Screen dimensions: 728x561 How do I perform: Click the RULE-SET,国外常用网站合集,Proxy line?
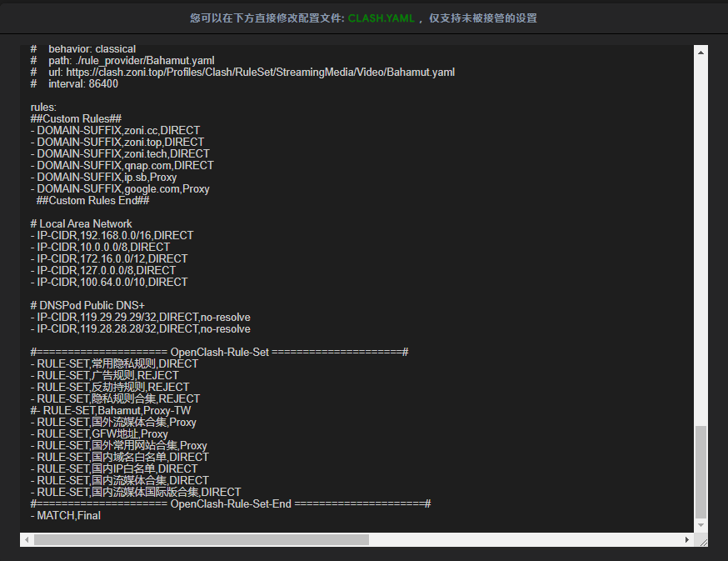click(x=118, y=445)
